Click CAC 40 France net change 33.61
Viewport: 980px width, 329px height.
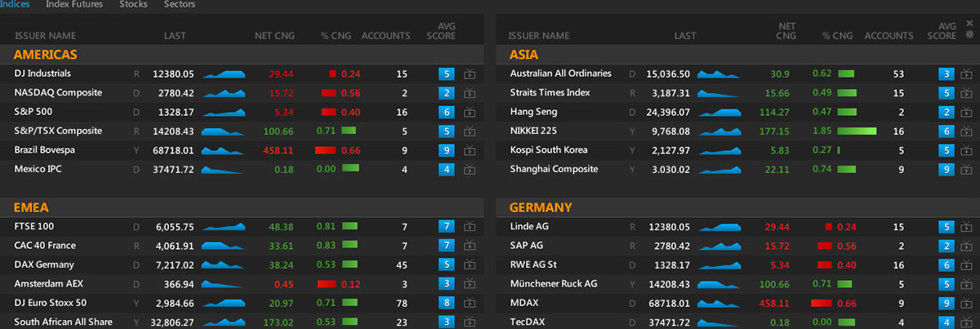pyautogui.click(x=280, y=246)
